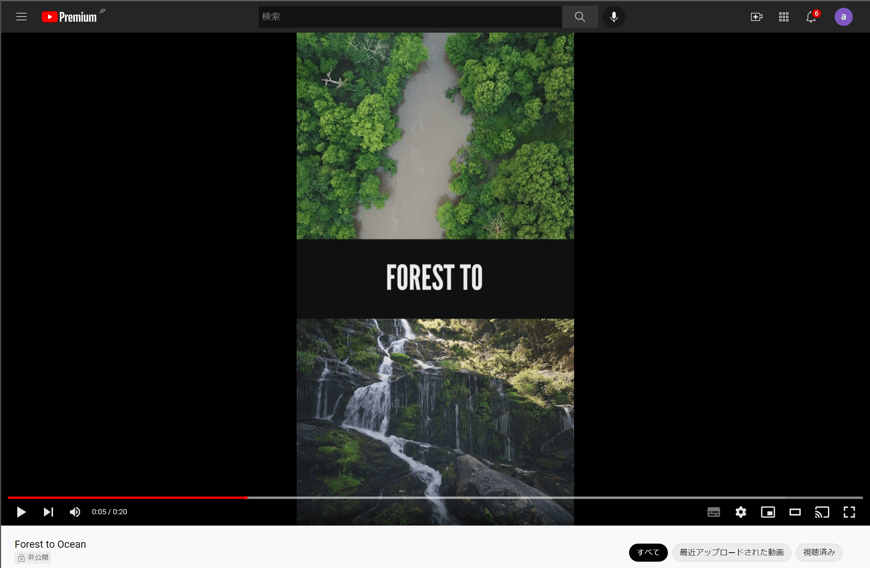The image size is (870, 568).
Task: Click the search input field
Action: (410, 17)
